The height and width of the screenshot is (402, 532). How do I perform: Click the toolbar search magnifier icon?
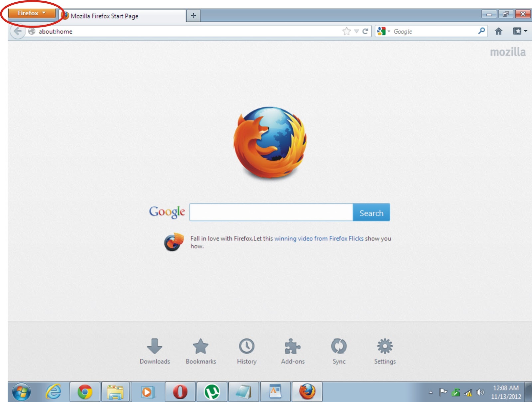tap(481, 31)
